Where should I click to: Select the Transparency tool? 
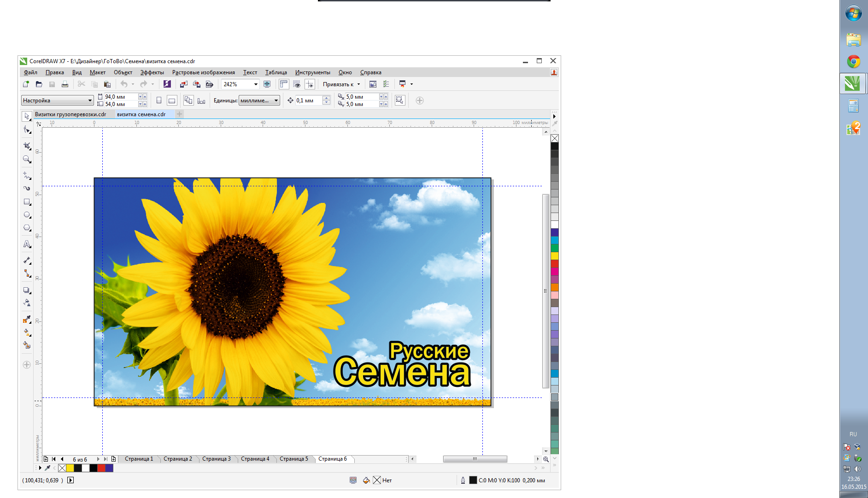[x=27, y=303]
